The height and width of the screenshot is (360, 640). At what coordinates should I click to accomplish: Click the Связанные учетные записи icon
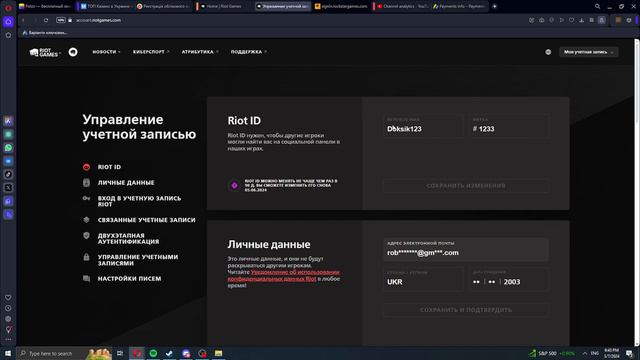pyautogui.click(x=86, y=220)
